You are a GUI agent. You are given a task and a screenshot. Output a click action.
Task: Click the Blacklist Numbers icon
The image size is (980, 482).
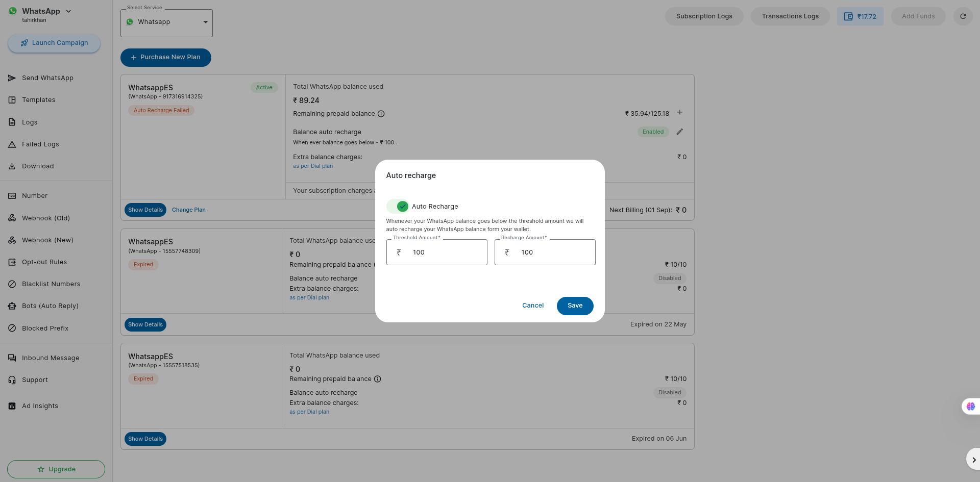pyautogui.click(x=12, y=284)
